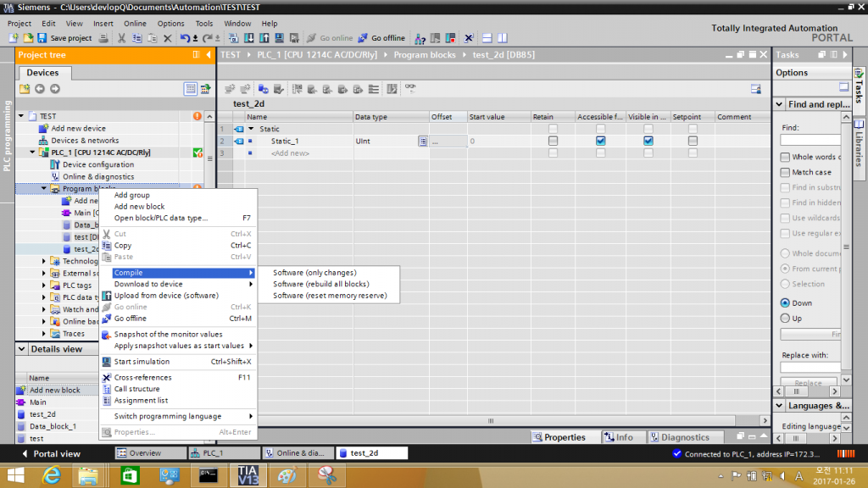
Task: Click the Delete X icon in toolbar
Action: click(x=168, y=38)
